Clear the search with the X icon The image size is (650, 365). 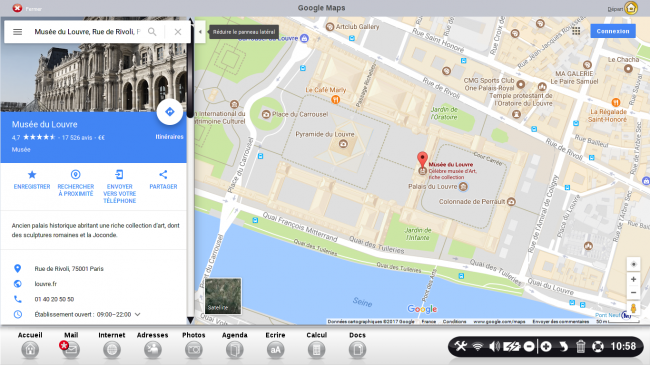(x=178, y=32)
